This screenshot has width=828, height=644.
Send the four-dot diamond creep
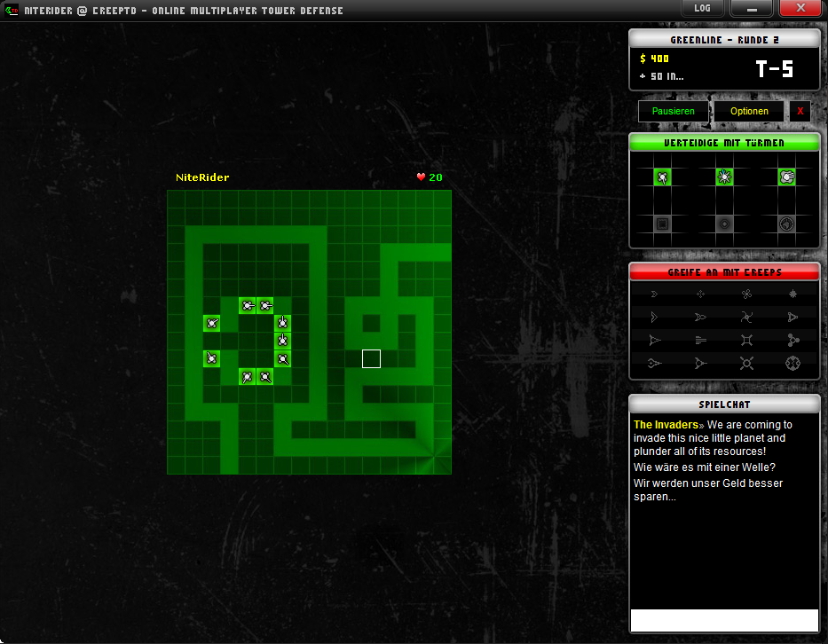(x=700, y=294)
